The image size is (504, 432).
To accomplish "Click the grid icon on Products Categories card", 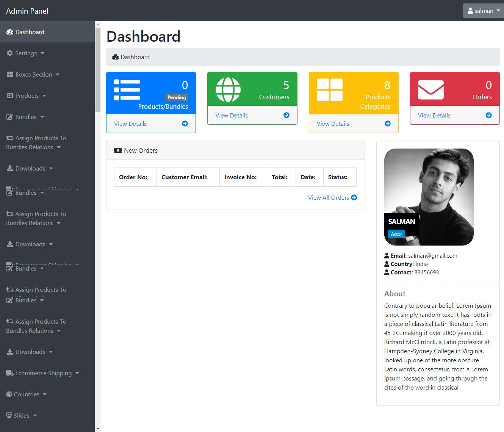I will pyautogui.click(x=329, y=90).
